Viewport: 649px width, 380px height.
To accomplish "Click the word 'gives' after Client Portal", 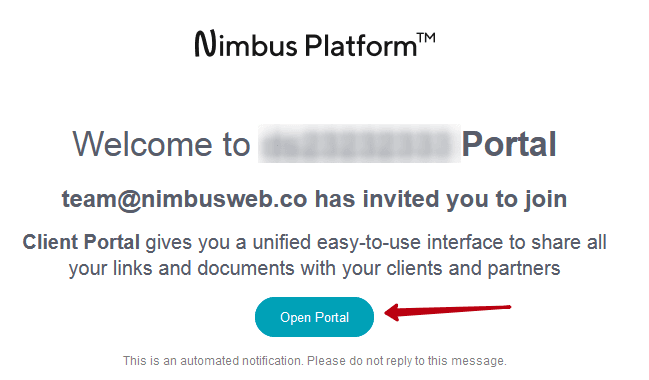I will tap(168, 243).
